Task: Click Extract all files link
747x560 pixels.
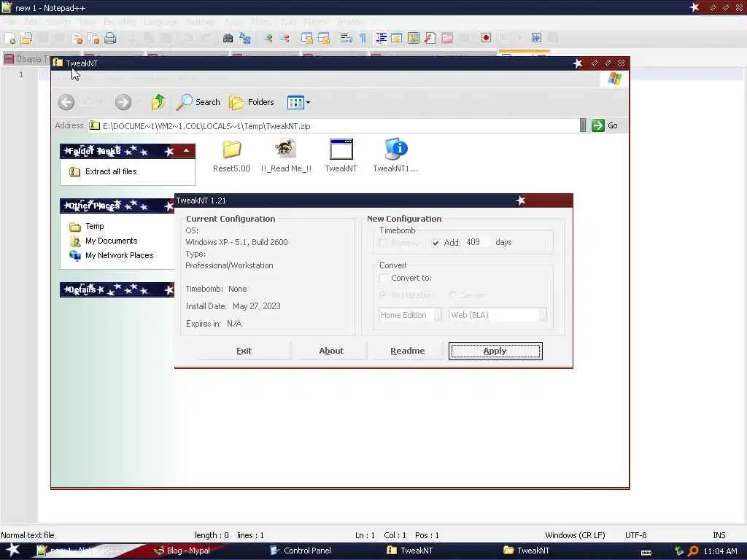Action: (x=111, y=171)
